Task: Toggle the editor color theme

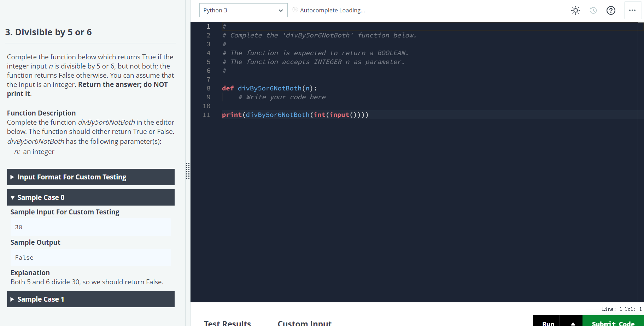Action: 575,10
